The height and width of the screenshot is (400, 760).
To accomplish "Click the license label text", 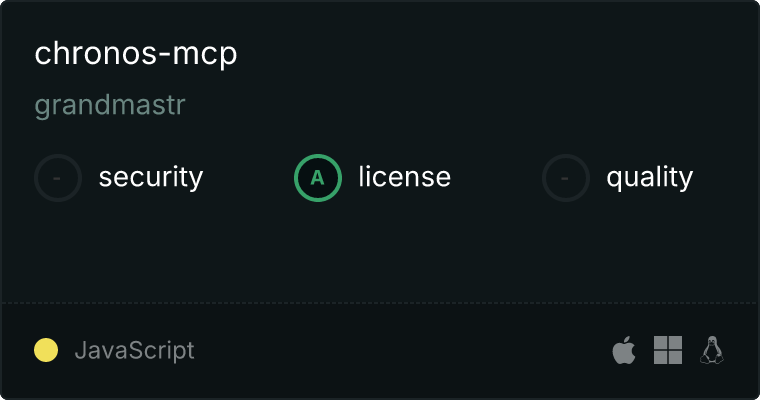I will pos(405,176).
